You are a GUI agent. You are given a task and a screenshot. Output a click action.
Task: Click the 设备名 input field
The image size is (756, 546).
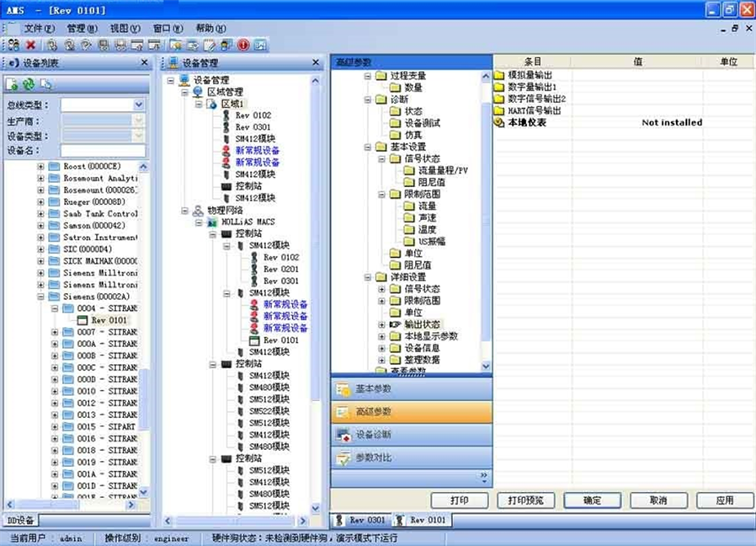[103, 151]
